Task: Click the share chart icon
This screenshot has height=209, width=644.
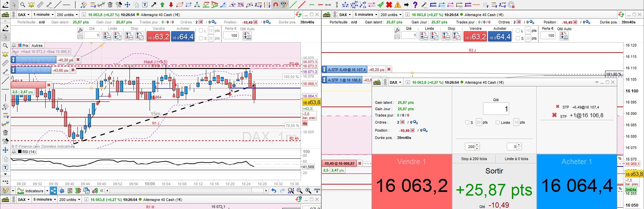Action: point(53,191)
